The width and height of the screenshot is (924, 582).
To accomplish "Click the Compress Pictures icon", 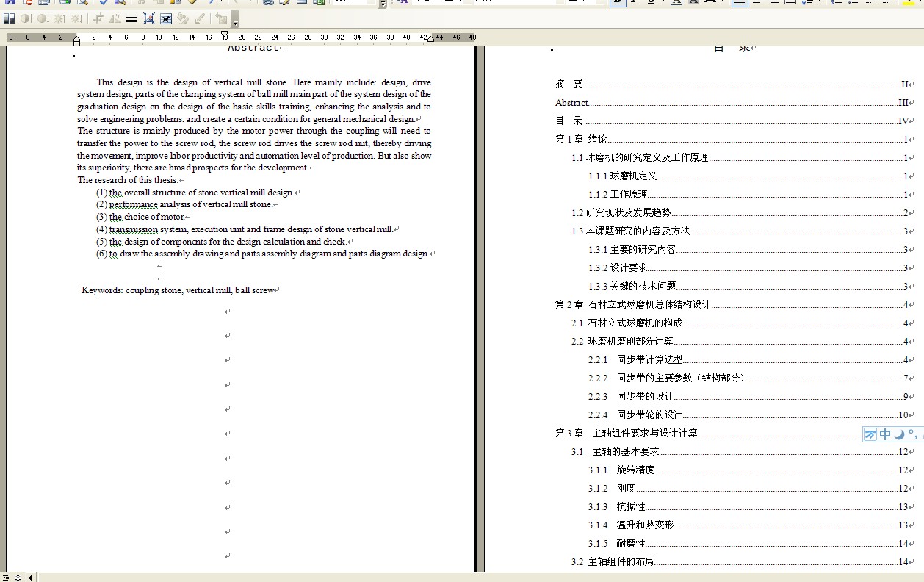I will [x=149, y=18].
